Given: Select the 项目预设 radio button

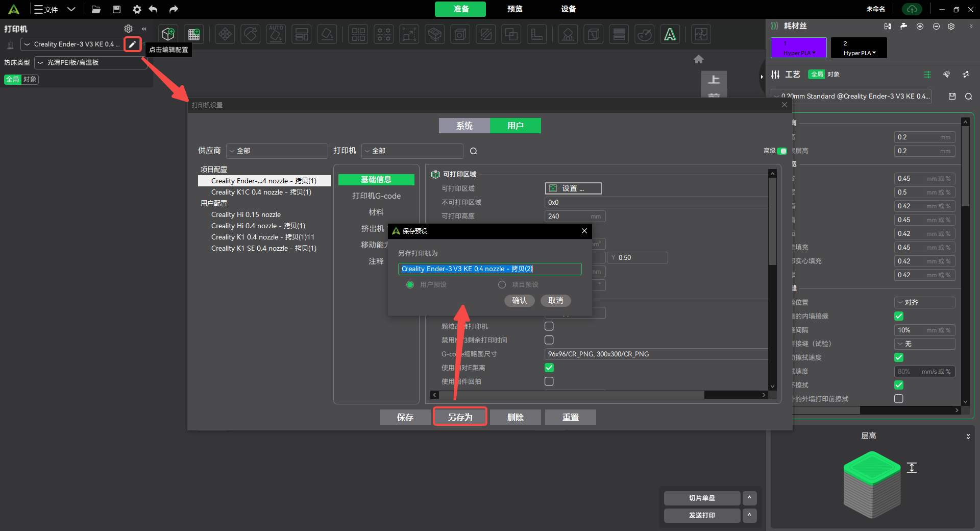Looking at the screenshot, I should 502,285.
